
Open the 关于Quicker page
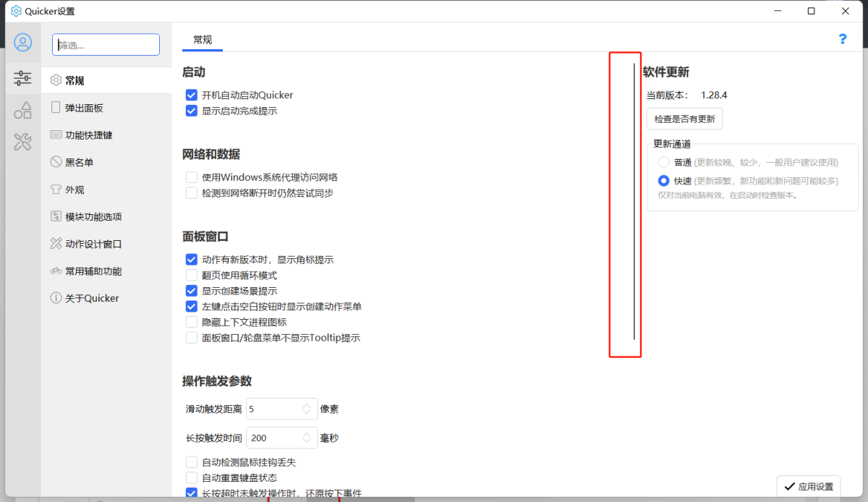coord(106,298)
